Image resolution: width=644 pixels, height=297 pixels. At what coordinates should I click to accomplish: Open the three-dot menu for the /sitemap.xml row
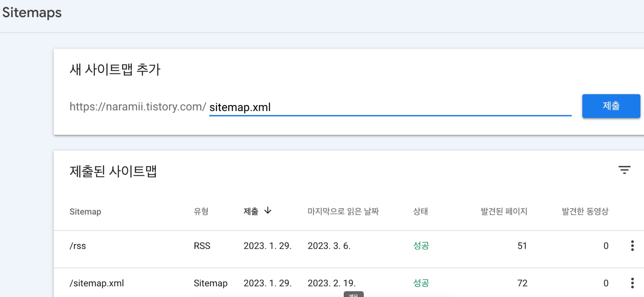tap(632, 283)
